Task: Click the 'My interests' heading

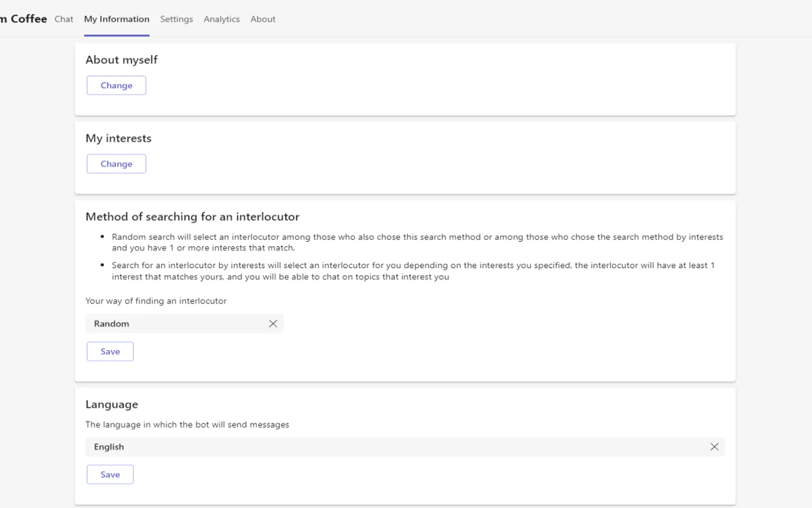Action: (x=119, y=138)
